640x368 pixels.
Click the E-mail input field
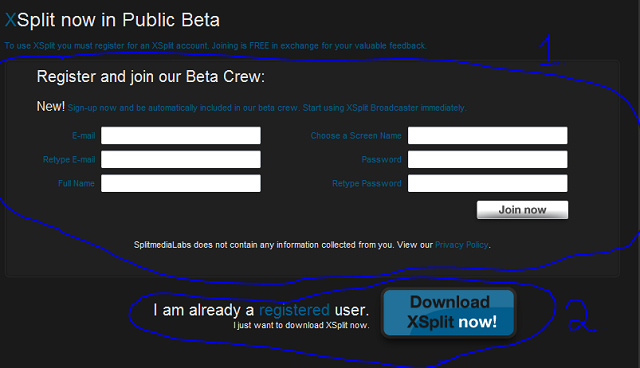(181, 135)
